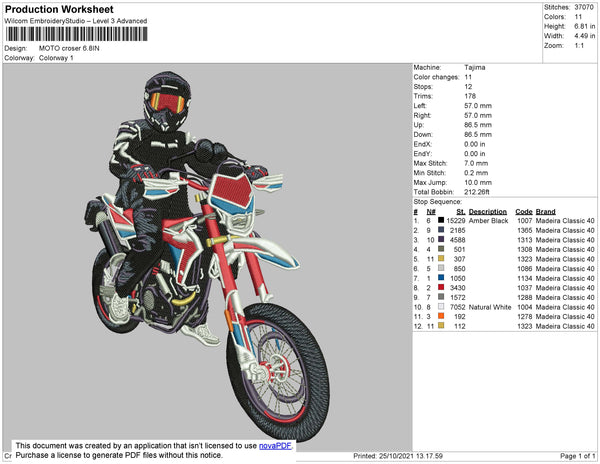
Task: Select the stitch count '15229' in row 1
Action: click(x=456, y=221)
